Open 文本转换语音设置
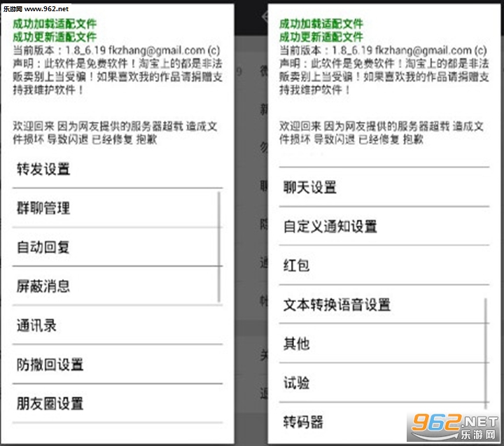The image size is (504, 446). tap(337, 305)
